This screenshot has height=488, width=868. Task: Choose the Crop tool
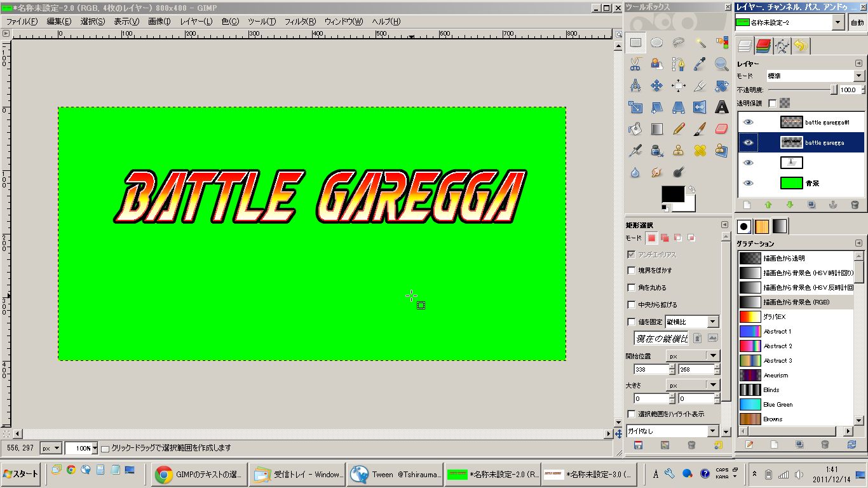(x=700, y=86)
